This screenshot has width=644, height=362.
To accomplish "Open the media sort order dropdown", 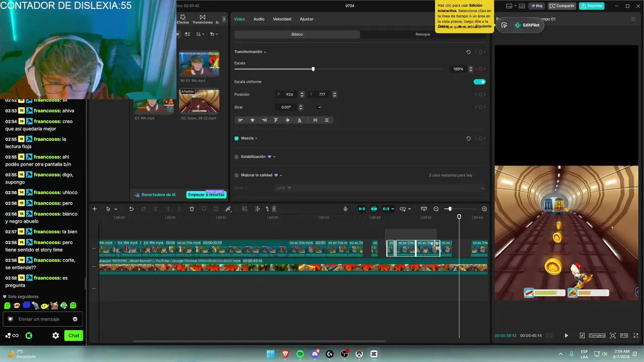I will [x=200, y=34].
